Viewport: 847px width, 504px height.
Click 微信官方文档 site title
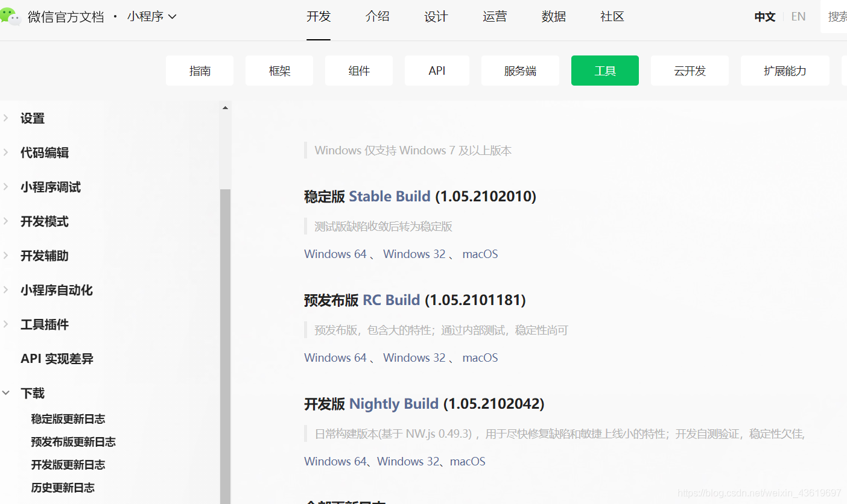click(x=66, y=17)
